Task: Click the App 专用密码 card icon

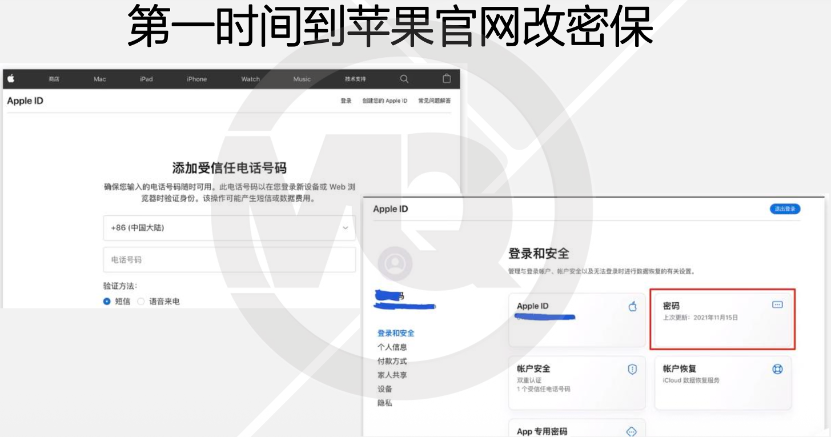Action: 631,431
